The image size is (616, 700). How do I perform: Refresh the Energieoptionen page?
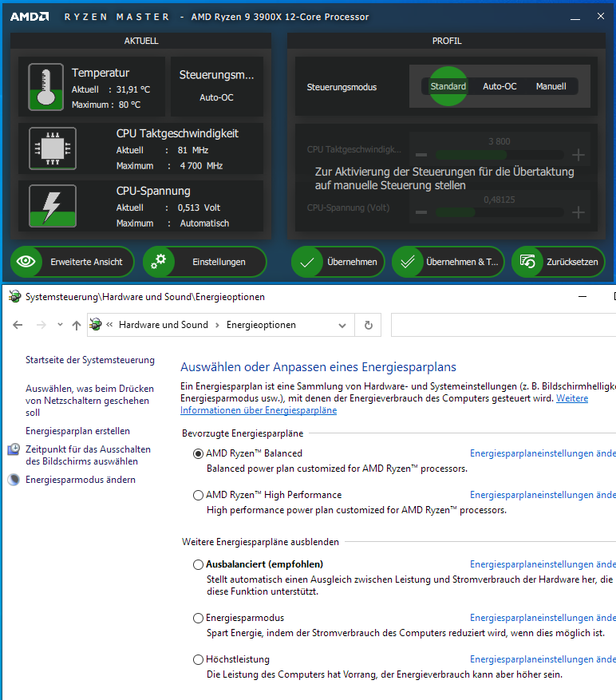coord(369,325)
